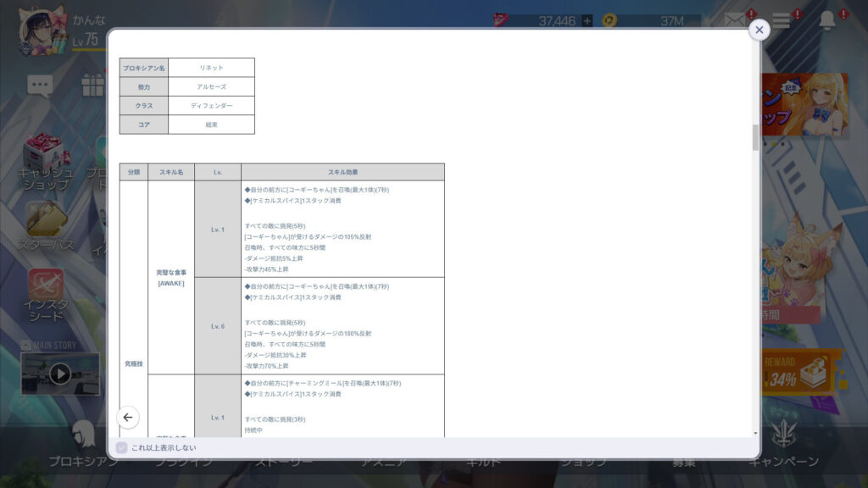Click the scrollbar down arrow
Screen dimensions: 868x488
coord(755,432)
